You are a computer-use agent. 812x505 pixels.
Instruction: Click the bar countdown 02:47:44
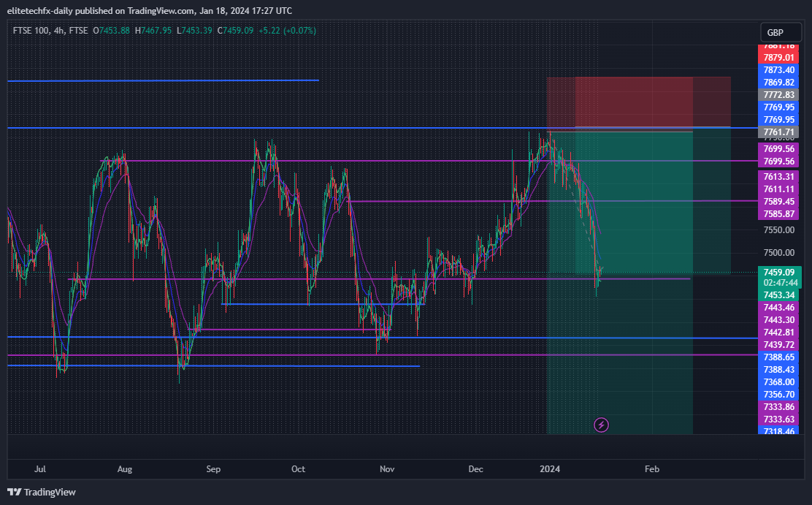click(x=779, y=283)
